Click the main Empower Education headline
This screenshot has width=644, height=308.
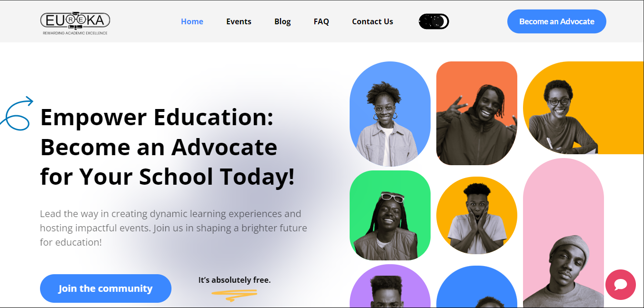pyautogui.click(x=168, y=147)
